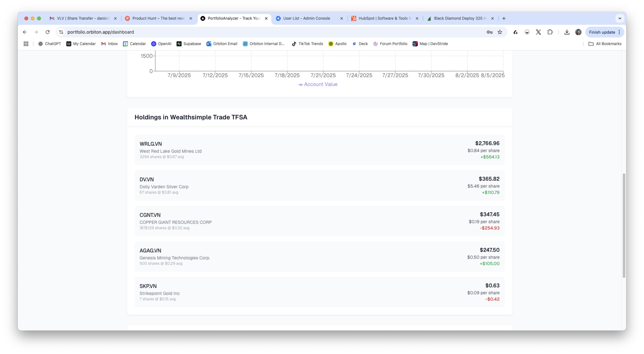The width and height of the screenshot is (644, 354).
Task: Switch to Product Hunt tab
Action: tap(158, 18)
